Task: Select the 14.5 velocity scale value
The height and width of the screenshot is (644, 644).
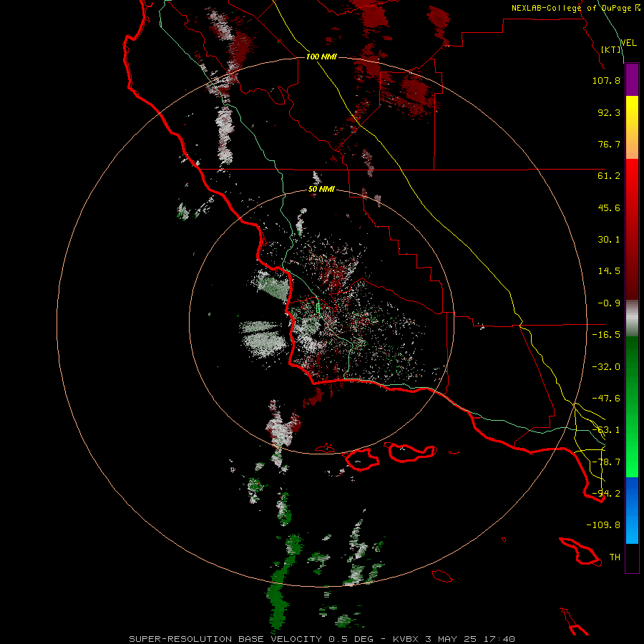Action: [609, 271]
